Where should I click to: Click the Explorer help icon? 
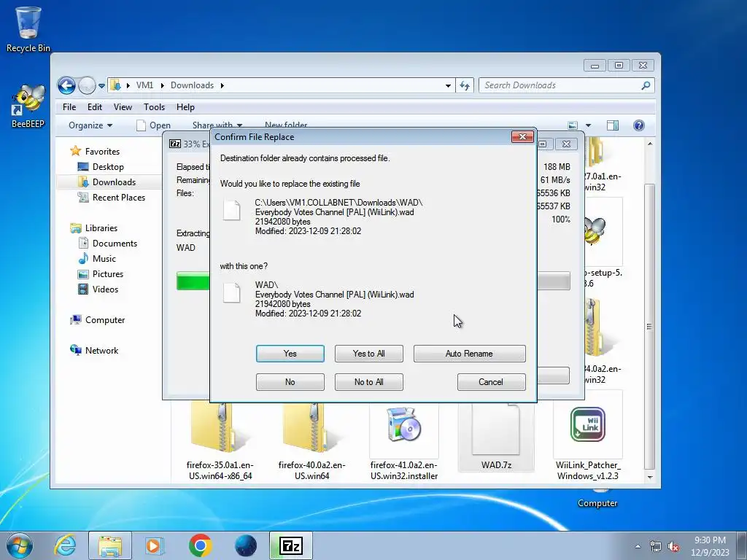pos(639,125)
